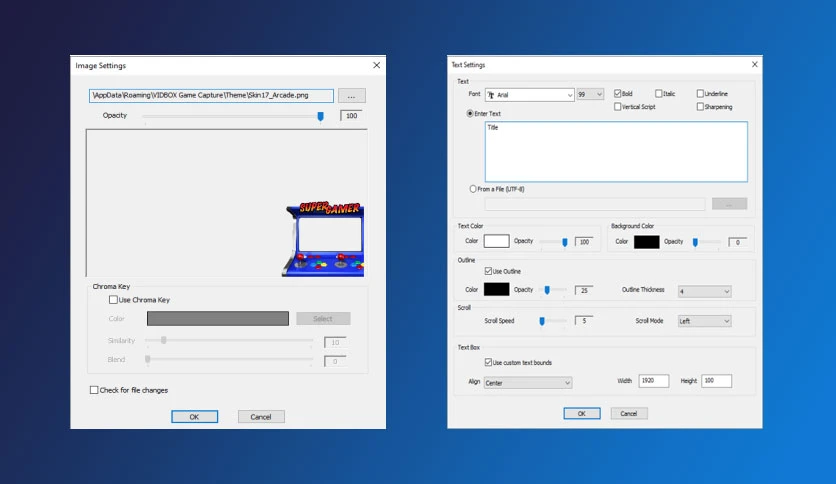Click the text area containing Title
This screenshot has height=484, width=836.
tap(616, 151)
